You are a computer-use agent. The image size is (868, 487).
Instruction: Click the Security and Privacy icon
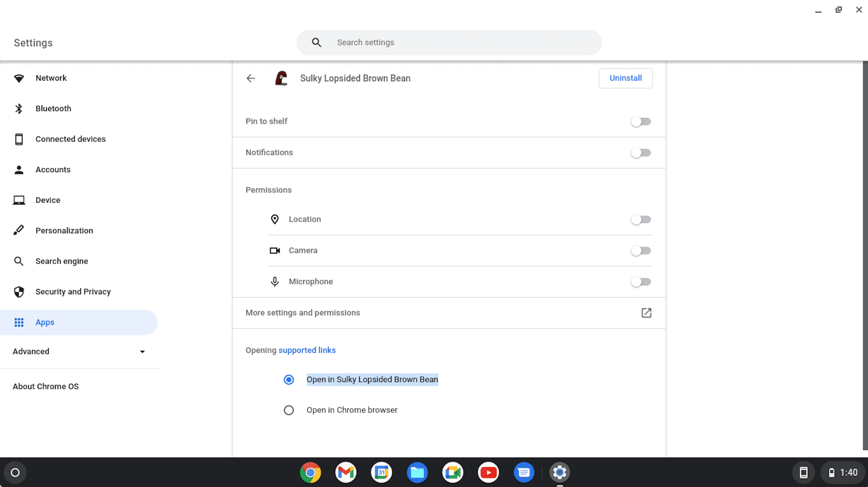click(19, 291)
